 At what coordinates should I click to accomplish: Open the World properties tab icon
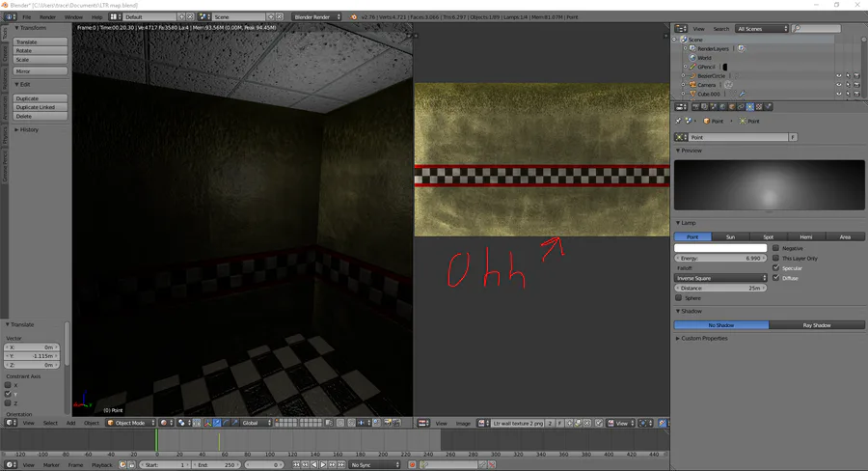click(x=722, y=107)
